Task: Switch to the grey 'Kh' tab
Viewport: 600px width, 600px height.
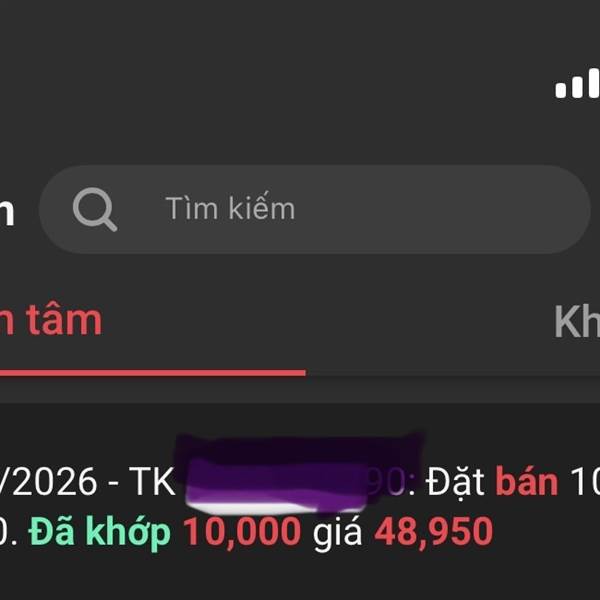Action: pyautogui.click(x=577, y=322)
